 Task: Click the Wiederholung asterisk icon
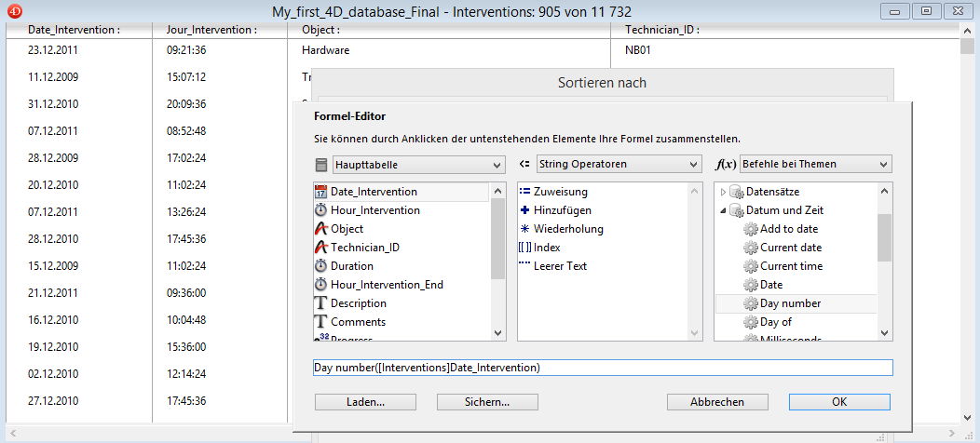coord(524,229)
